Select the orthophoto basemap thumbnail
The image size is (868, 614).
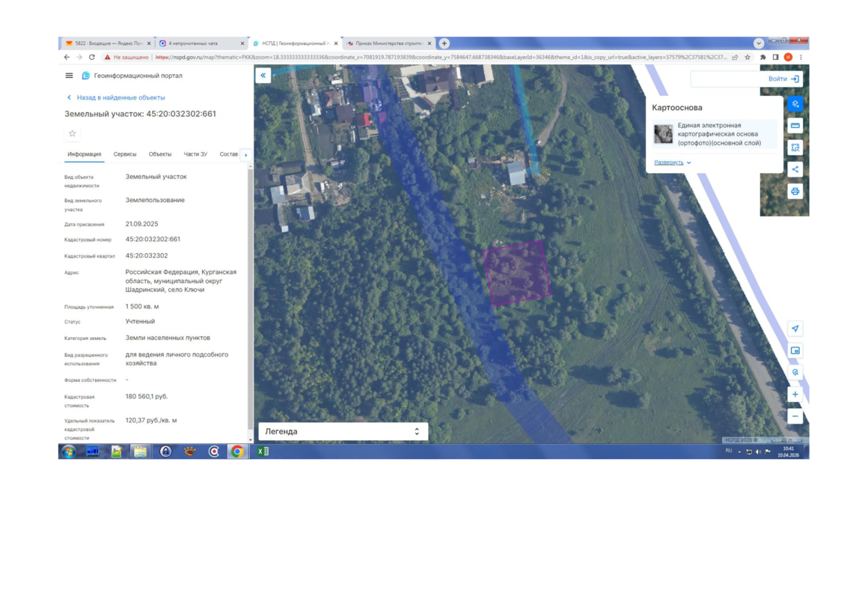[663, 134]
